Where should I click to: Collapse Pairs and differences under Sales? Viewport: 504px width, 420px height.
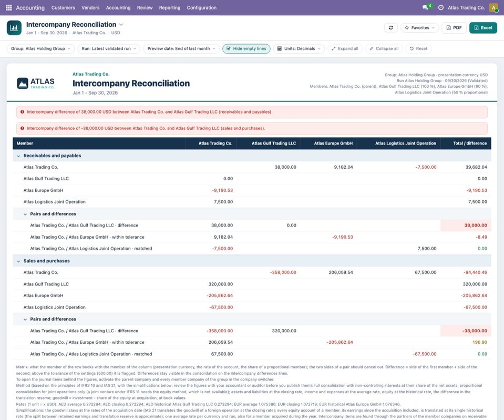click(25, 320)
